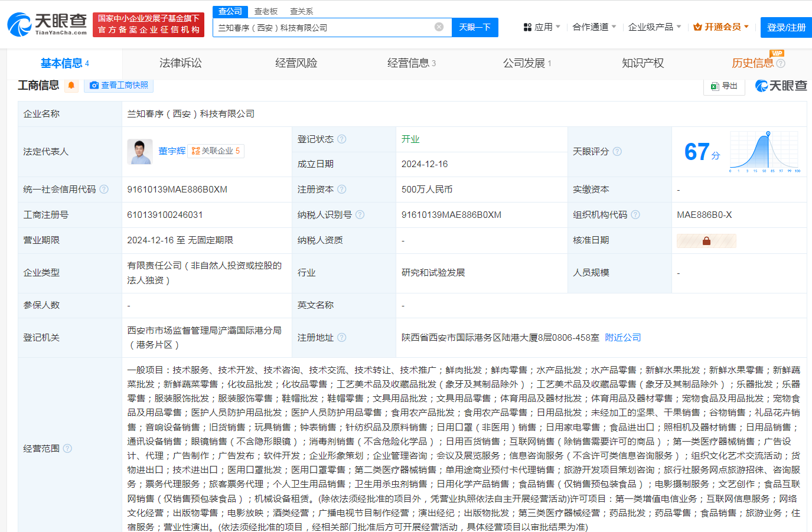Image resolution: width=812 pixels, height=532 pixels.
Task: Open the 法律诉讼 tab
Action: [x=181, y=63]
